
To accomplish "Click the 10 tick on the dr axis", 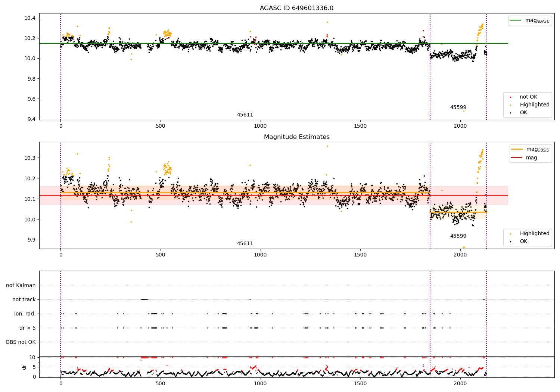I will pos(32,357).
